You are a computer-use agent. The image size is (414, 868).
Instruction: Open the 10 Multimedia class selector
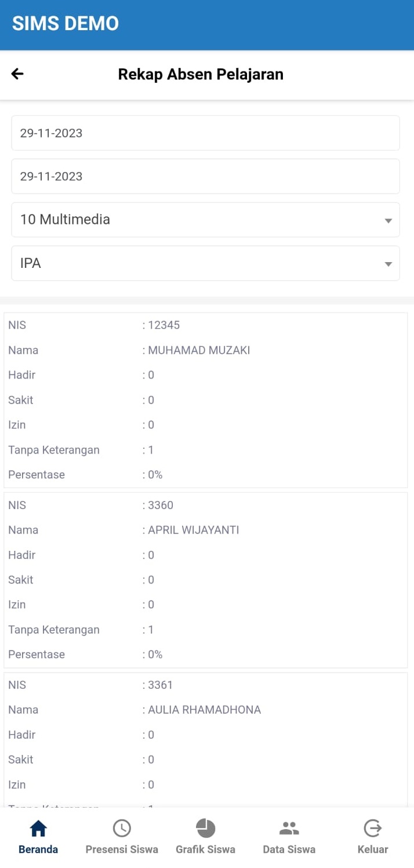(197, 220)
